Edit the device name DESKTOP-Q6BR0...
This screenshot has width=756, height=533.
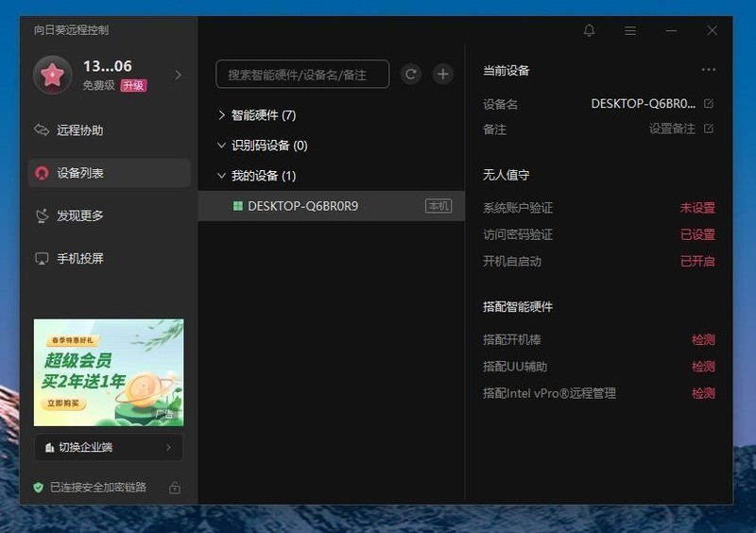(x=708, y=103)
